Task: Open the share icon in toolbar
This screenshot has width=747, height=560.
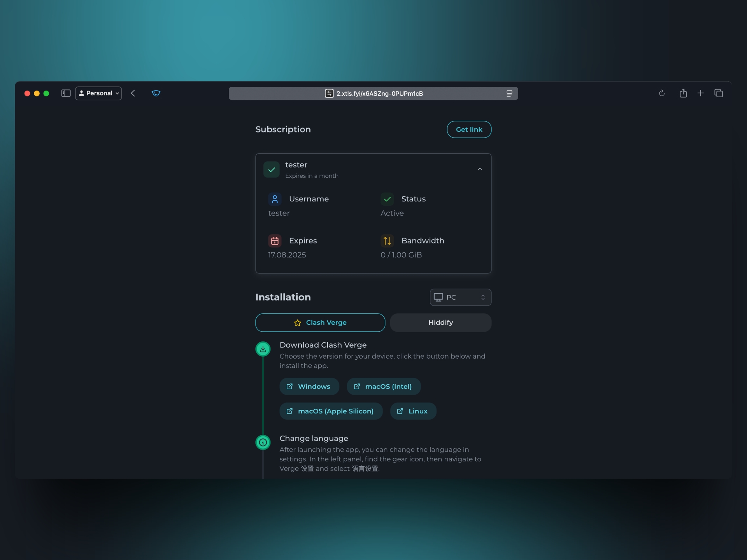Action: click(x=683, y=93)
